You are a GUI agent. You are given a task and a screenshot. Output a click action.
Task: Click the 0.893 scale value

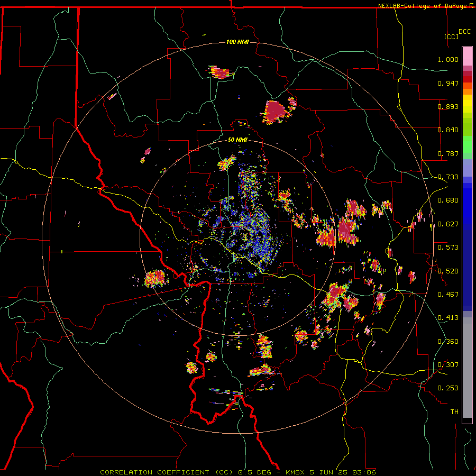click(448, 106)
